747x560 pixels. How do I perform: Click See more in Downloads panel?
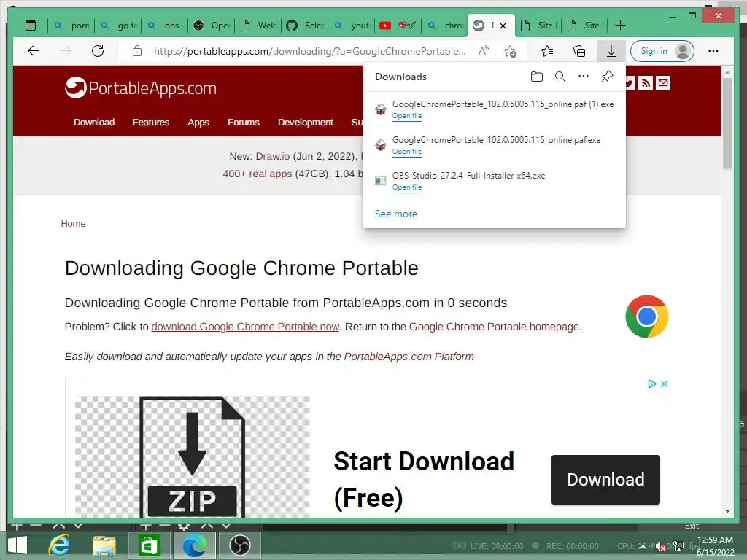tap(396, 214)
